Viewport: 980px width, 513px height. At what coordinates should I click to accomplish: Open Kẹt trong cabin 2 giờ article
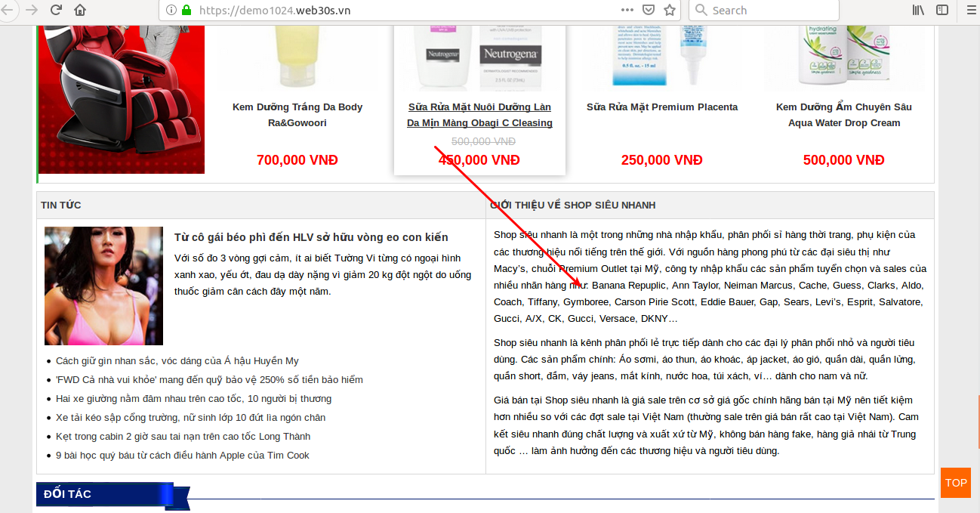pyautogui.click(x=183, y=437)
